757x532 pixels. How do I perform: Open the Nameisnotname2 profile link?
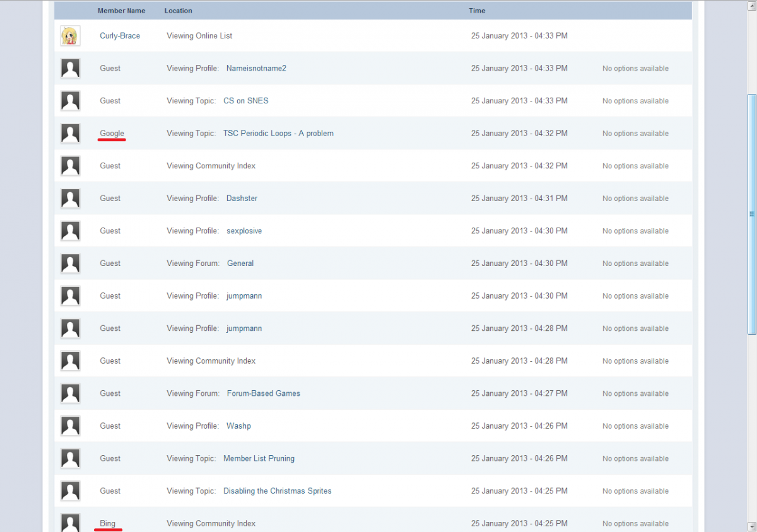click(x=256, y=68)
